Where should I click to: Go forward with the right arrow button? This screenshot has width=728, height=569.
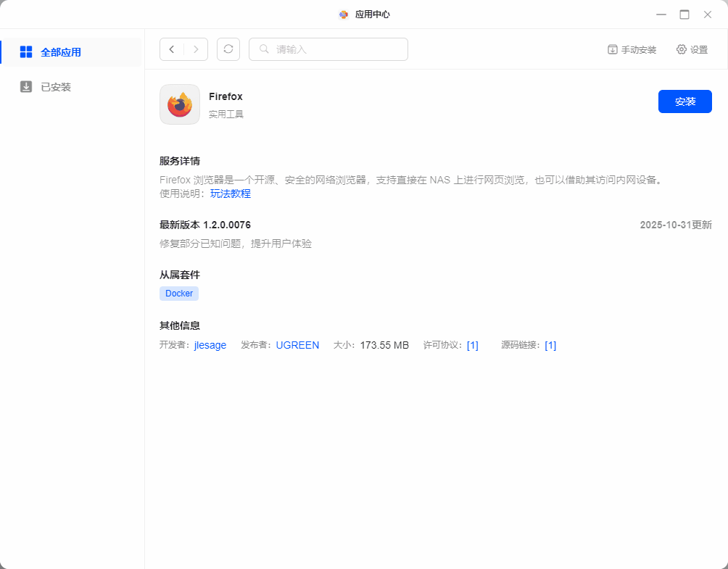tap(196, 49)
